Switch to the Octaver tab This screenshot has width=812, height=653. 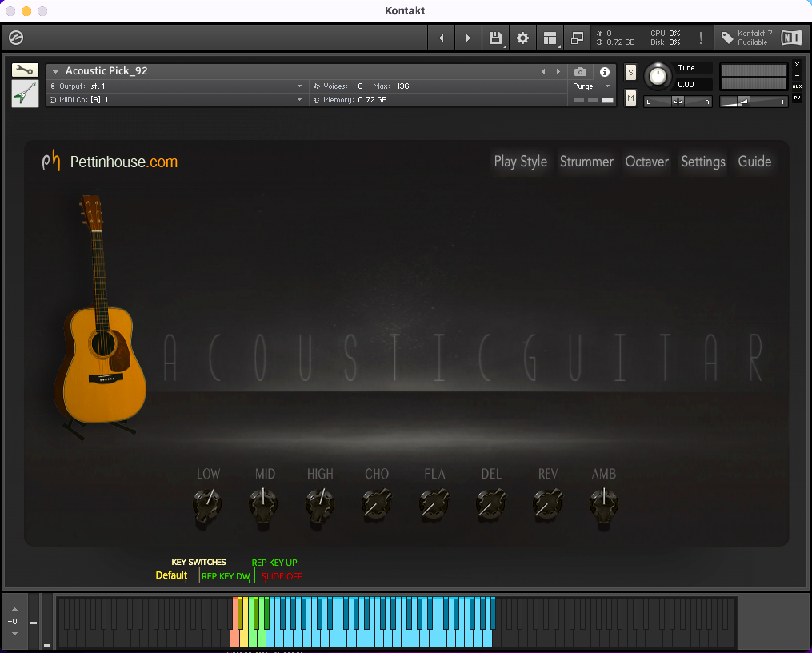pyautogui.click(x=647, y=162)
